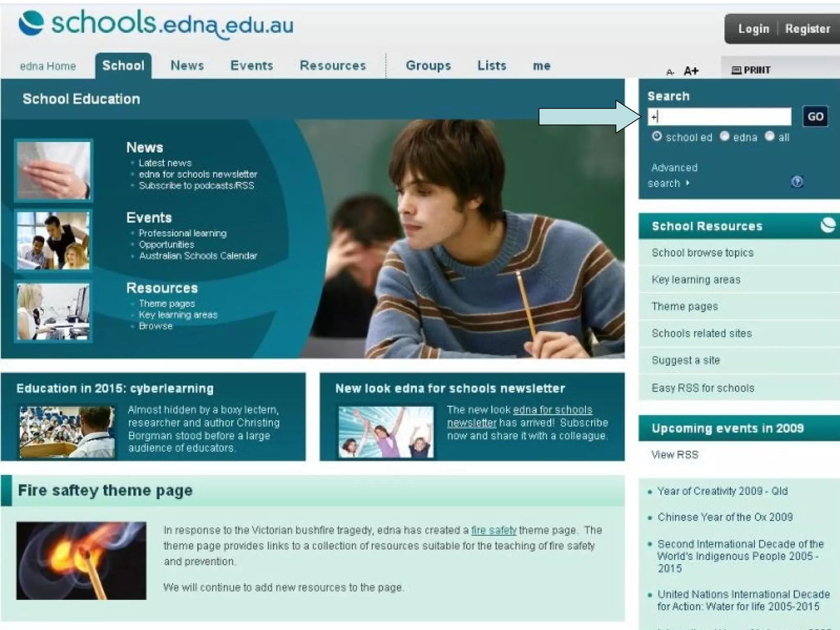Image resolution: width=840 pixels, height=630 pixels.
Task: Open the burning match fire safety image
Action: pos(81,560)
